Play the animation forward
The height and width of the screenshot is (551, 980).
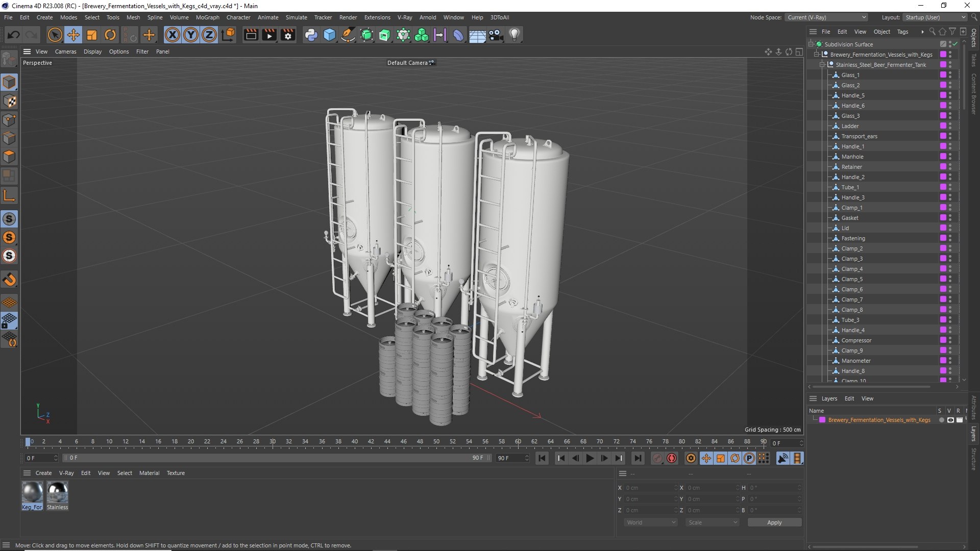(x=590, y=458)
